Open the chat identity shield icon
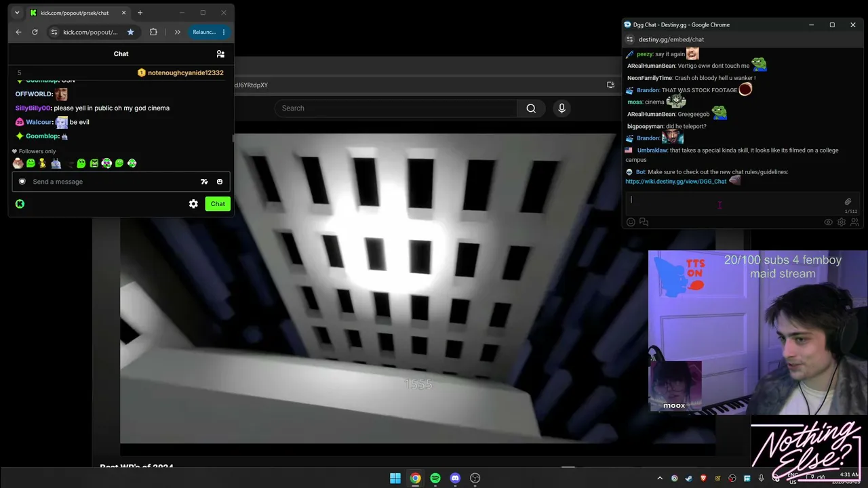The image size is (868, 488). pos(22,182)
